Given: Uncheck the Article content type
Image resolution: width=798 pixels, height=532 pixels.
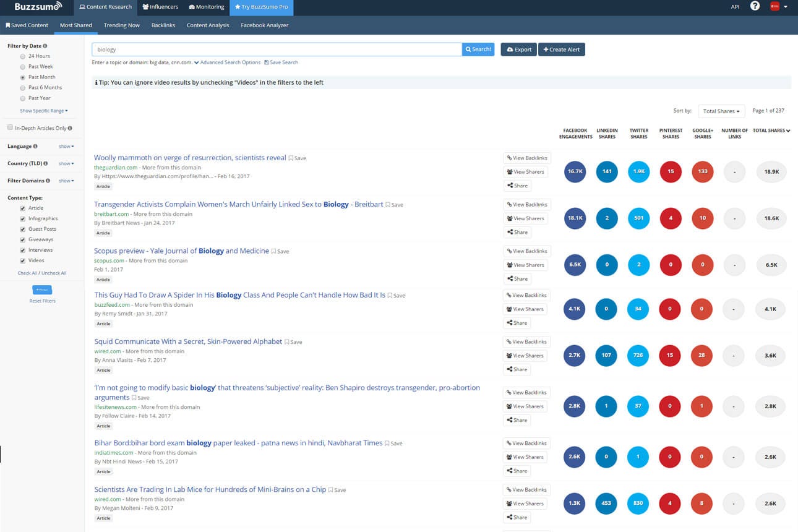Looking at the screenshot, I should click(23, 208).
